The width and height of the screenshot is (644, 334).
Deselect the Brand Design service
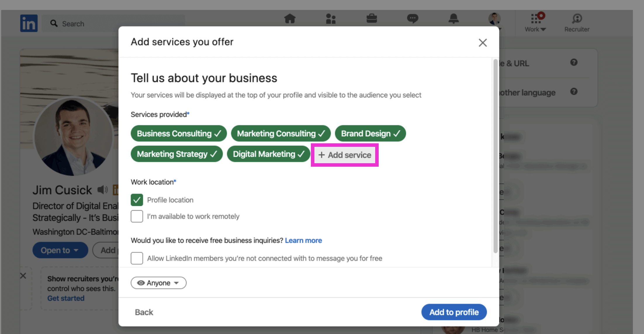click(370, 133)
